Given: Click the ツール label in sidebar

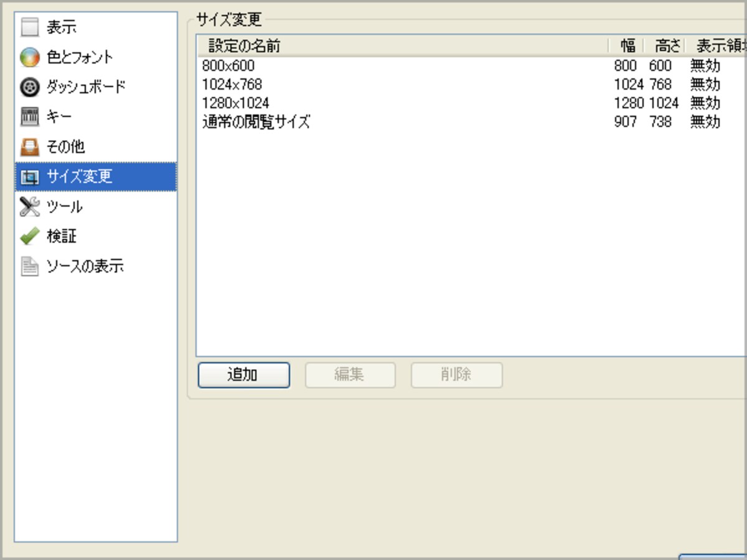Looking at the screenshot, I should 65,207.
